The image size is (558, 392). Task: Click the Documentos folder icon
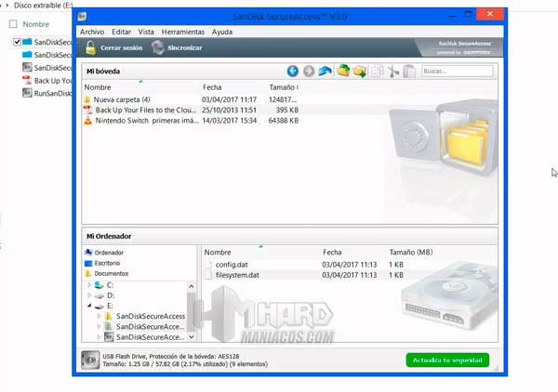pos(88,274)
